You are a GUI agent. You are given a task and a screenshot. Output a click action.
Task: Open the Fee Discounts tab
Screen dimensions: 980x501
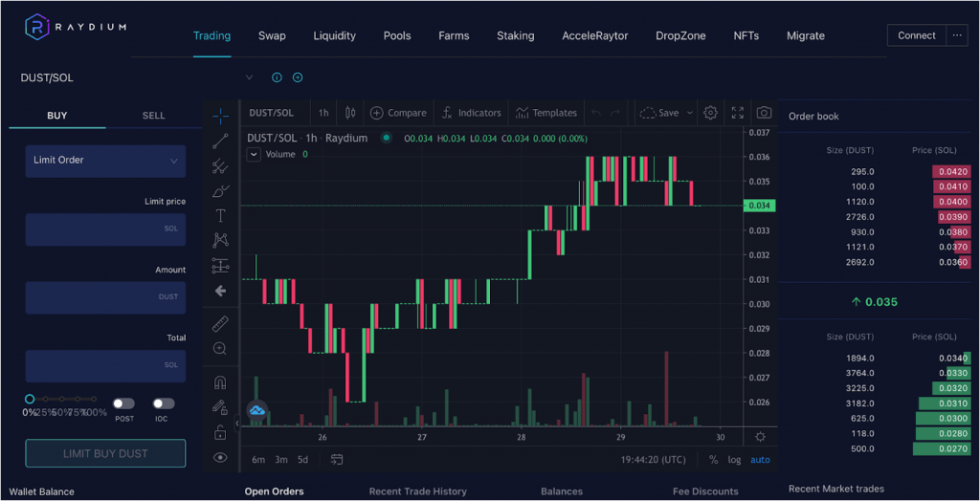[x=705, y=491]
